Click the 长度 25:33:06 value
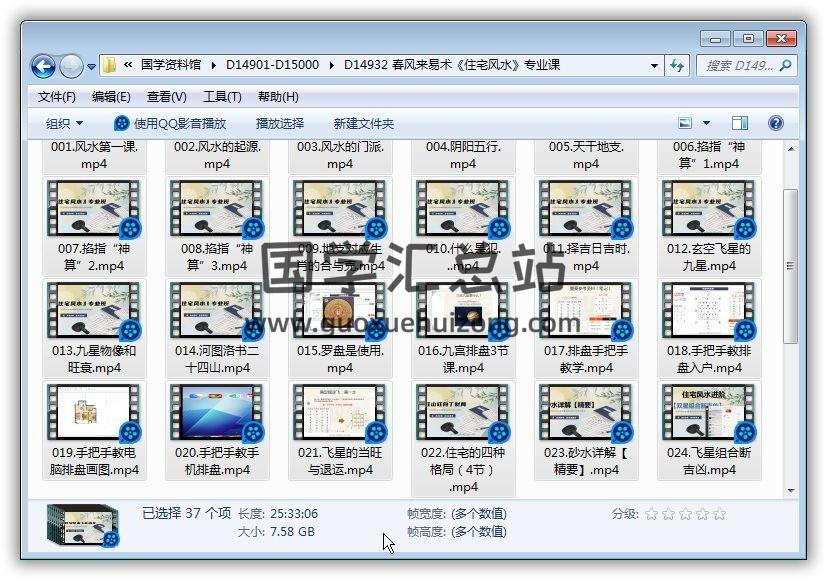The height and width of the screenshot is (580, 827). pyautogui.click(x=294, y=514)
